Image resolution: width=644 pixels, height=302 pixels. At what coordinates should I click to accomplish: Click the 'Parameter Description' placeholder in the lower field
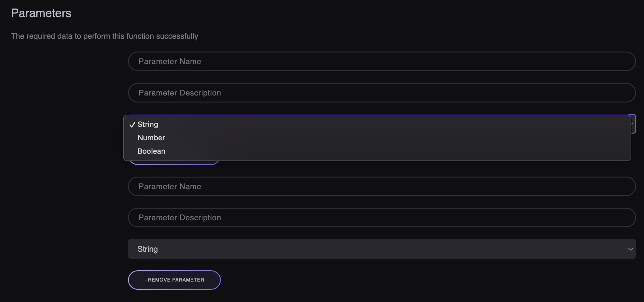click(180, 218)
